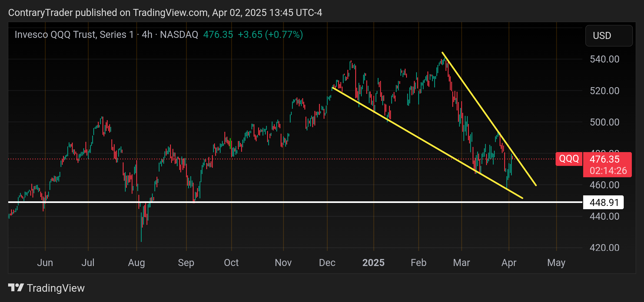
Task: Click the Nov label on time axis
Action: point(283,263)
